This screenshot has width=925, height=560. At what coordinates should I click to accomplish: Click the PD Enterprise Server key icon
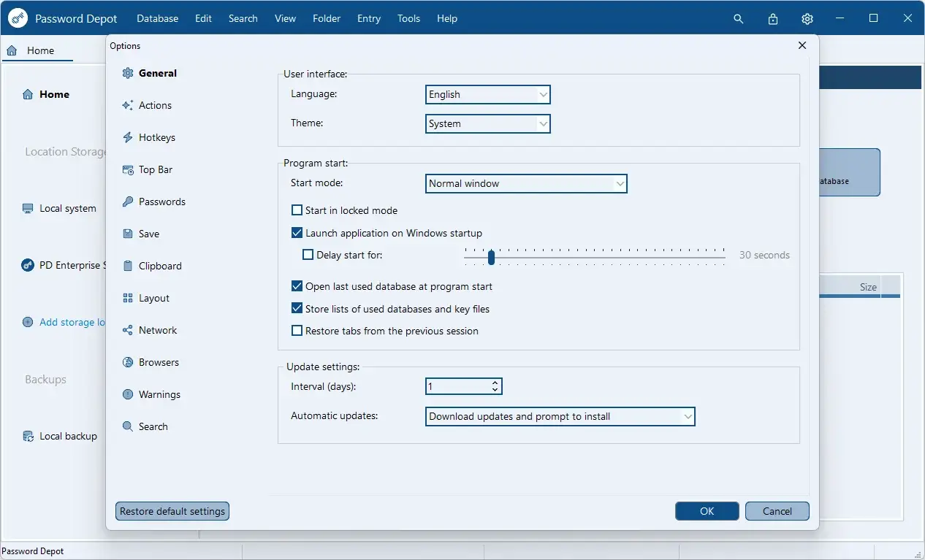[28, 265]
